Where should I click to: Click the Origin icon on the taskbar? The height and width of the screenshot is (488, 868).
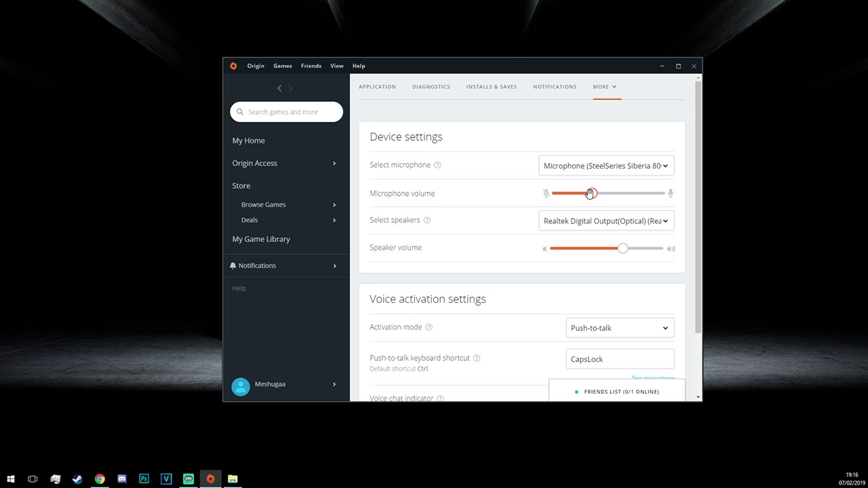(210, 479)
